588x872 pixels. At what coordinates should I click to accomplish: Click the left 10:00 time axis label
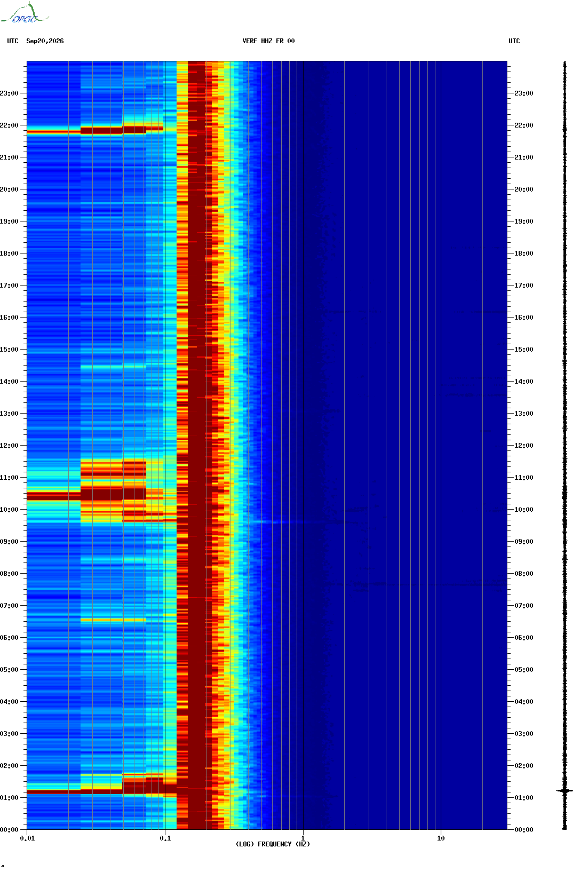pos(9,510)
